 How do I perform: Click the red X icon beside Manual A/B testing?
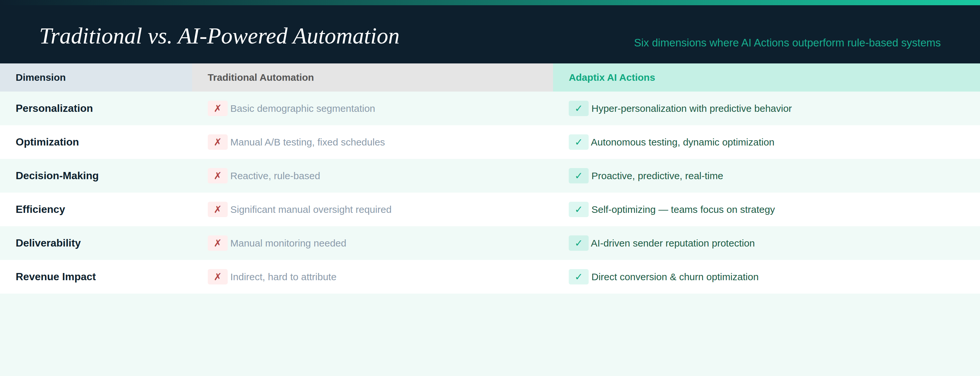(217, 142)
